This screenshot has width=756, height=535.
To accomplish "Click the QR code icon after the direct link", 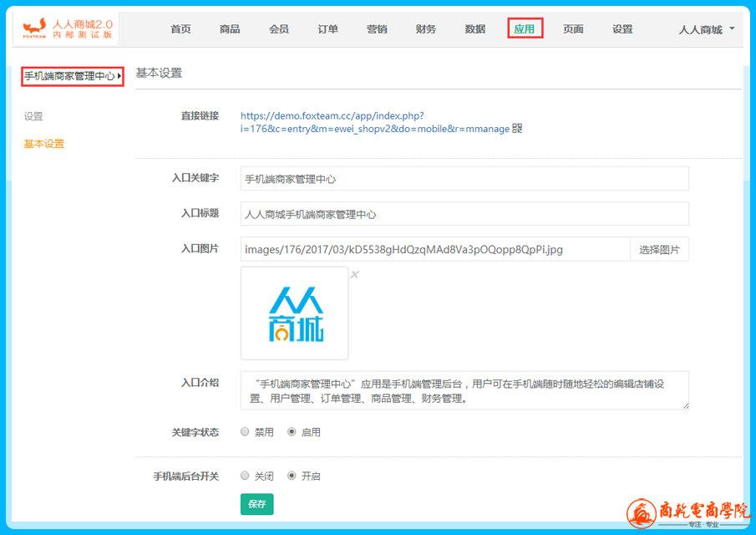I will (x=517, y=129).
